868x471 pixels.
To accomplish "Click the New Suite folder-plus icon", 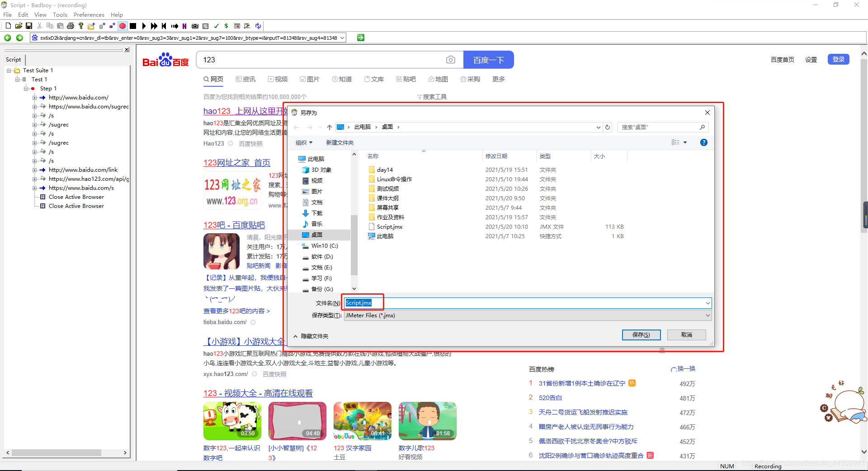I will pyautogui.click(x=91, y=26).
